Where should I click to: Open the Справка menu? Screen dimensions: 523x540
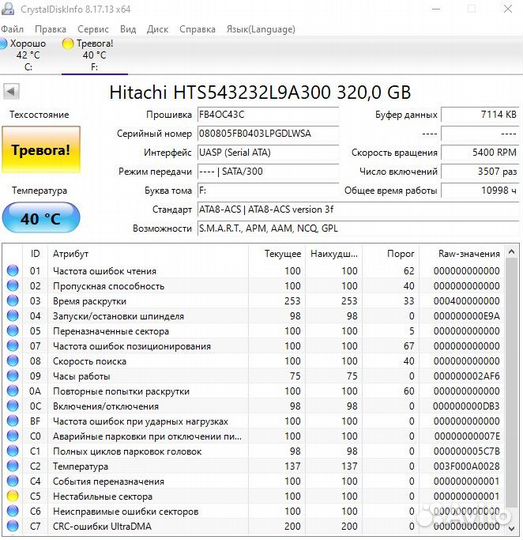coord(197,29)
